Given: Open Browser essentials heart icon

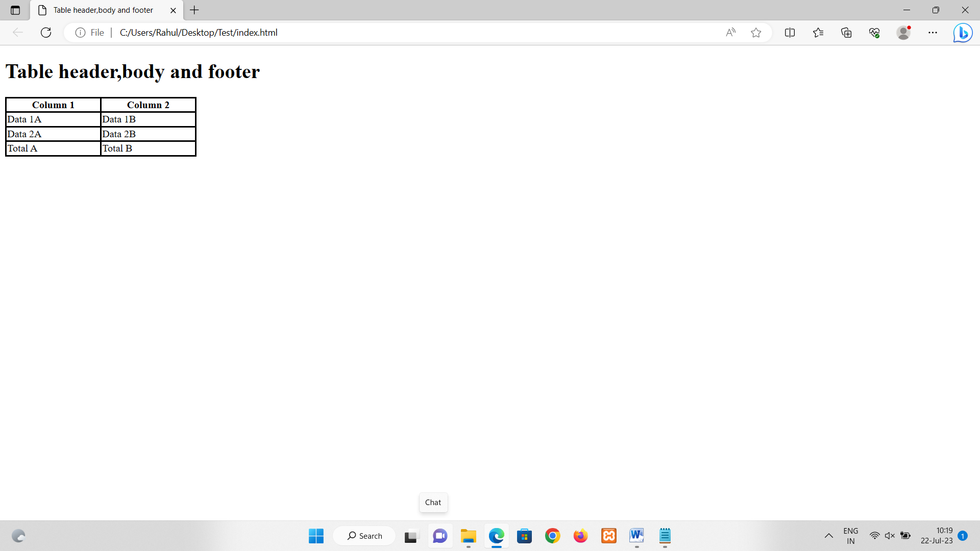Looking at the screenshot, I should (874, 33).
